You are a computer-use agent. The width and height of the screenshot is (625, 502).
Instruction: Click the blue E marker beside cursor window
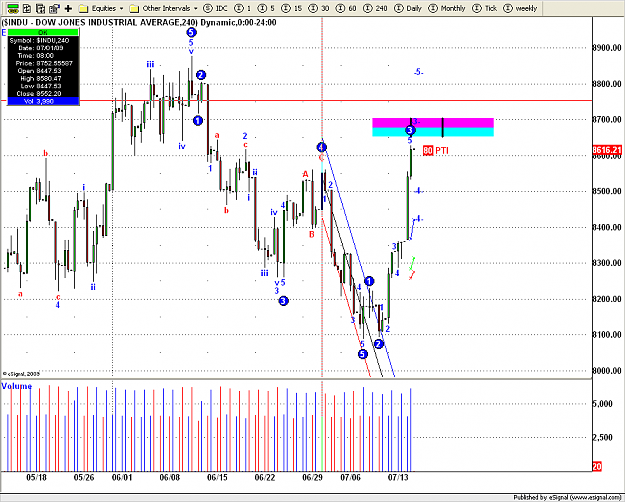click(x=4, y=32)
